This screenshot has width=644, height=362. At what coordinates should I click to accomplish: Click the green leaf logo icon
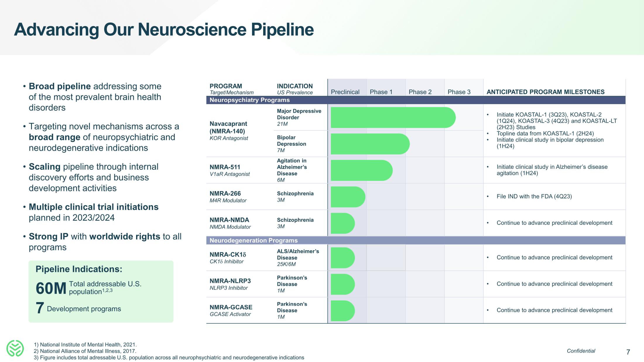(15, 348)
